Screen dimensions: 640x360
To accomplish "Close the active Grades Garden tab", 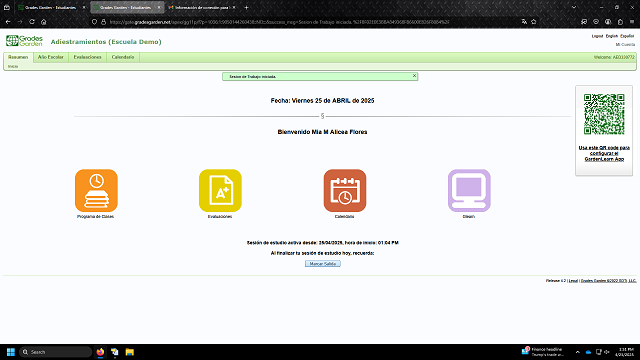I will [x=159, y=7].
